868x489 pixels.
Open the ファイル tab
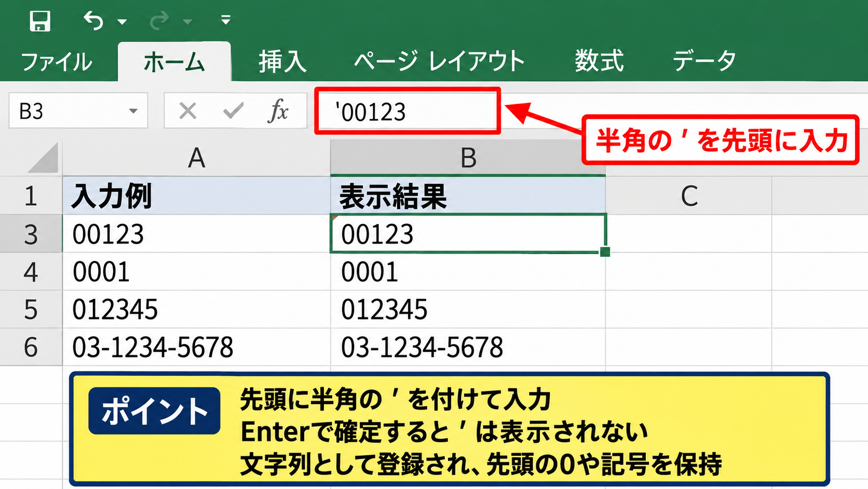(57, 62)
